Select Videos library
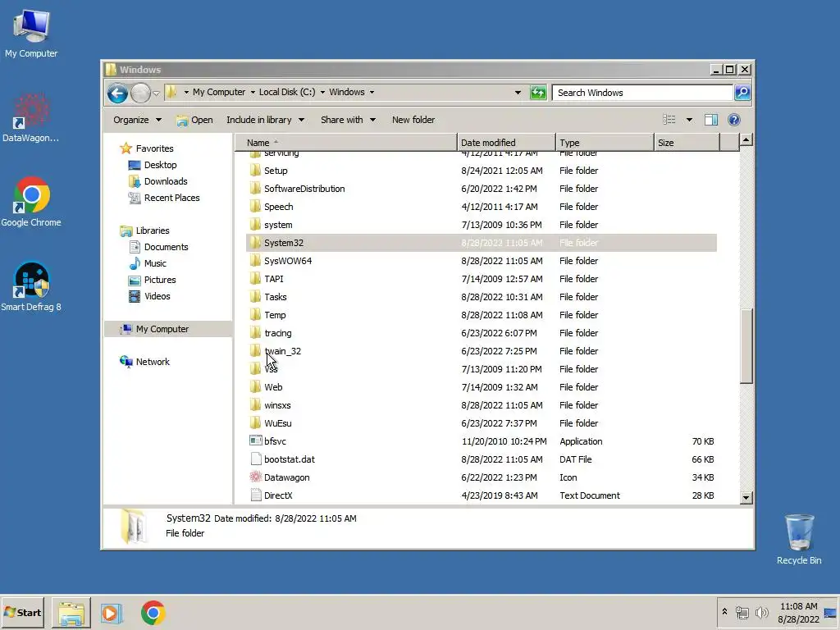Screen dimensions: 840x630 click(157, 296)
